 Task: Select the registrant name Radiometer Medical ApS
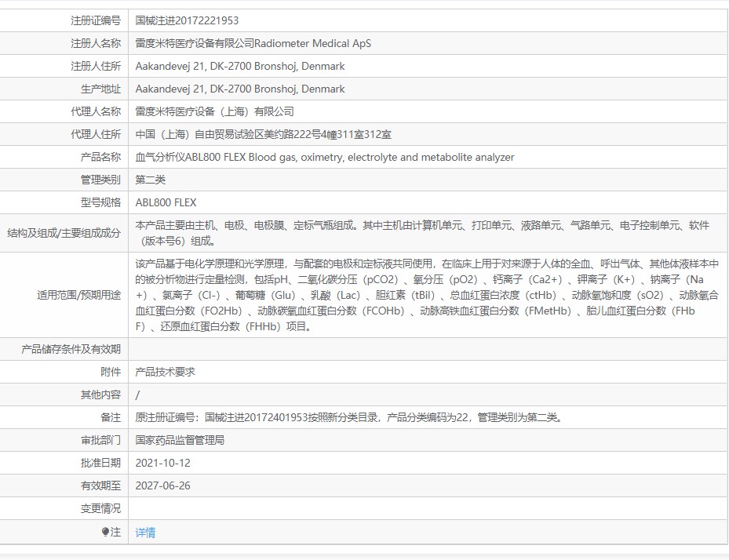pyautogui.click(x=313, y=43)
